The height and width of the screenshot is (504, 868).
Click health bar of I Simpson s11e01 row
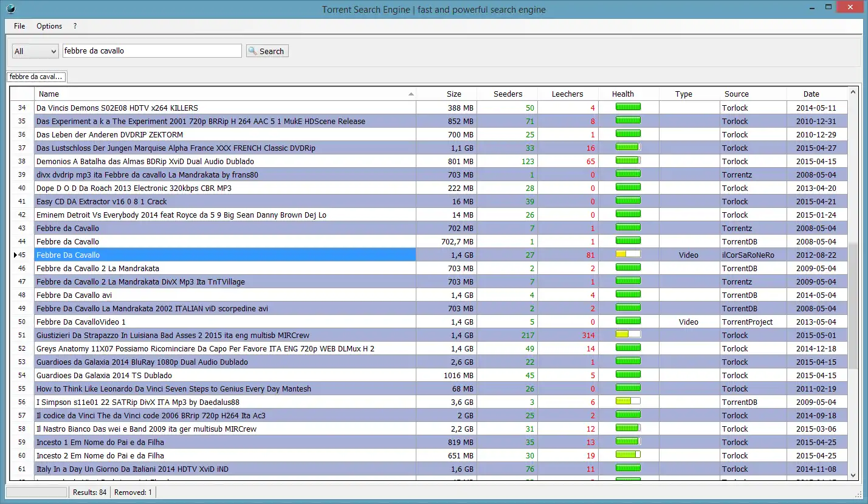click(x=628, y=401)
